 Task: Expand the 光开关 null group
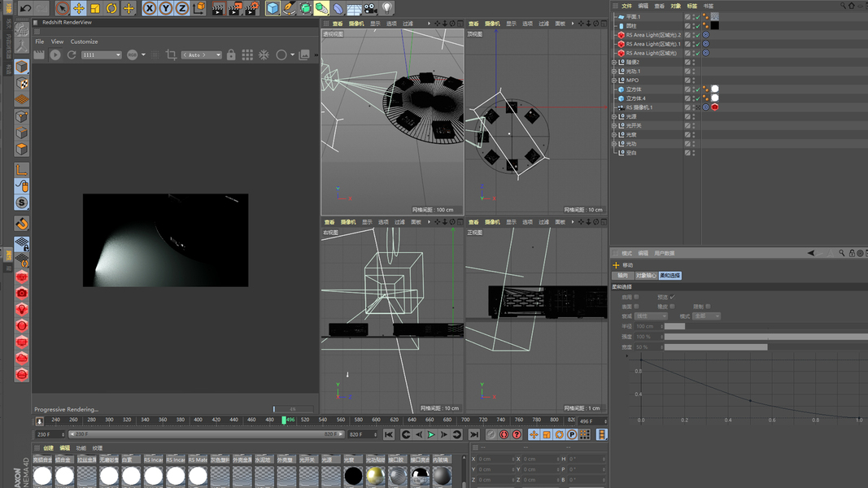[x=614, y=126]
